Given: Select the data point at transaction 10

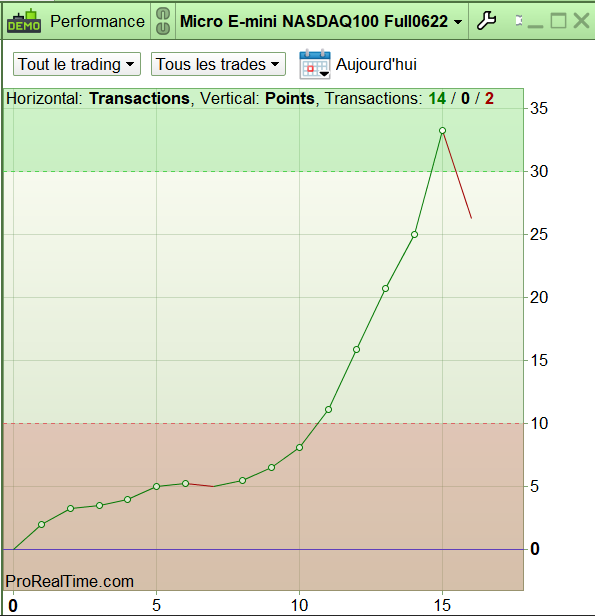Looking at the screenshot, I should [300, 447].
